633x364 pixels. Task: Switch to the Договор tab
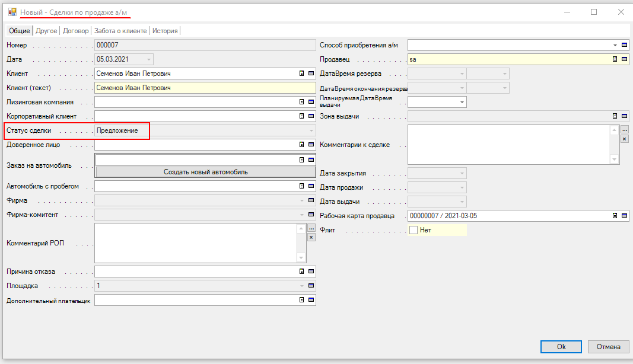pyautogui.click(x=76, y=31)
